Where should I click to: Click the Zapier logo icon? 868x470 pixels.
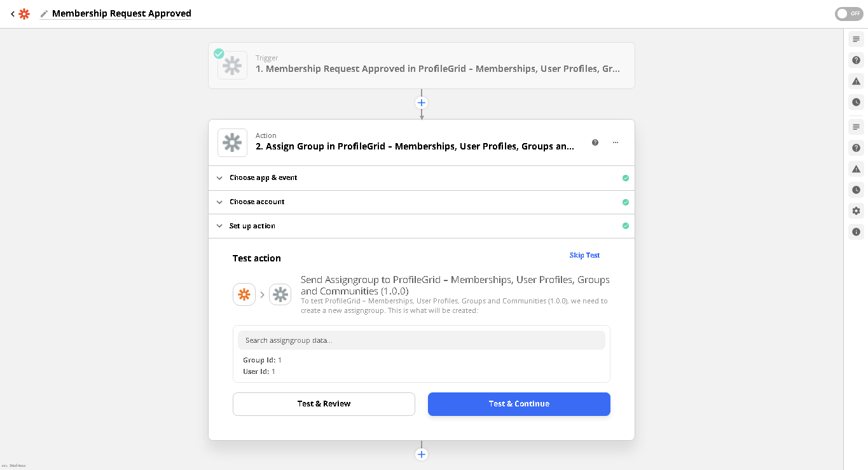point(24,13)
